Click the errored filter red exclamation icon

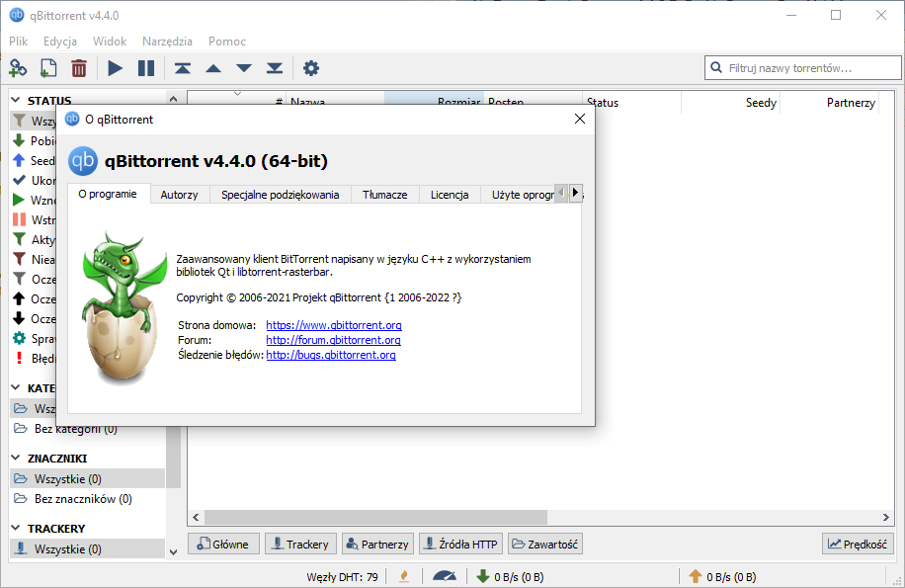tap(19, 358)
